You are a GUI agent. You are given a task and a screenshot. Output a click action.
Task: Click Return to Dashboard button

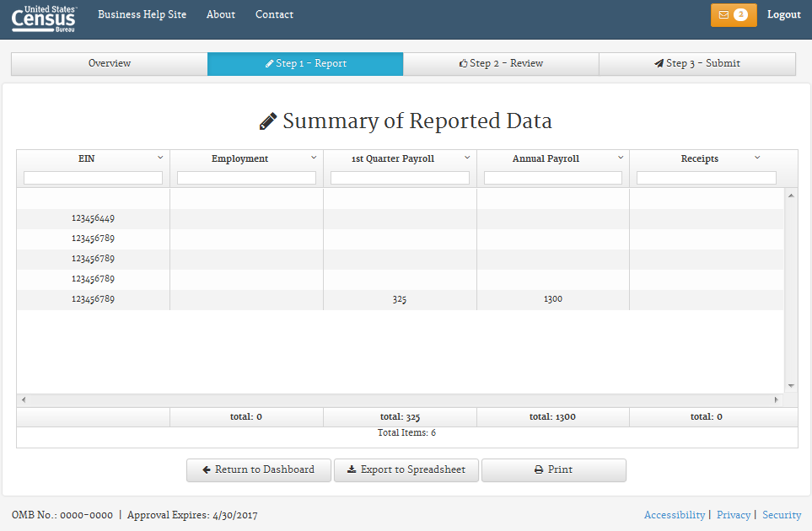pos(259,470)
